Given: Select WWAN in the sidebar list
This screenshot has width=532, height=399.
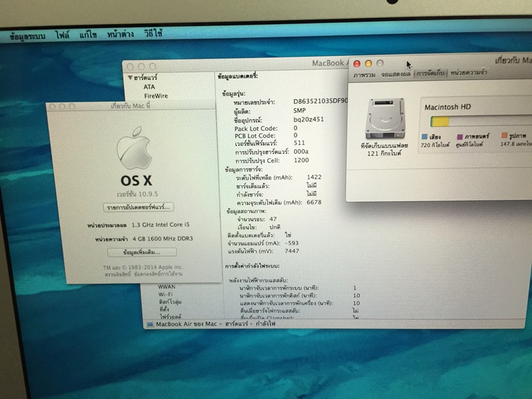Looking at the screenshot, I should (167, 287).
